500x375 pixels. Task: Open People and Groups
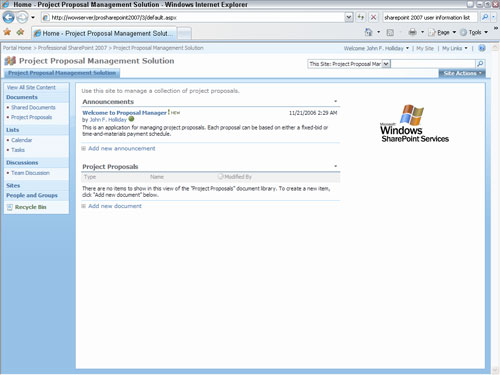click(x=32, y=195)
